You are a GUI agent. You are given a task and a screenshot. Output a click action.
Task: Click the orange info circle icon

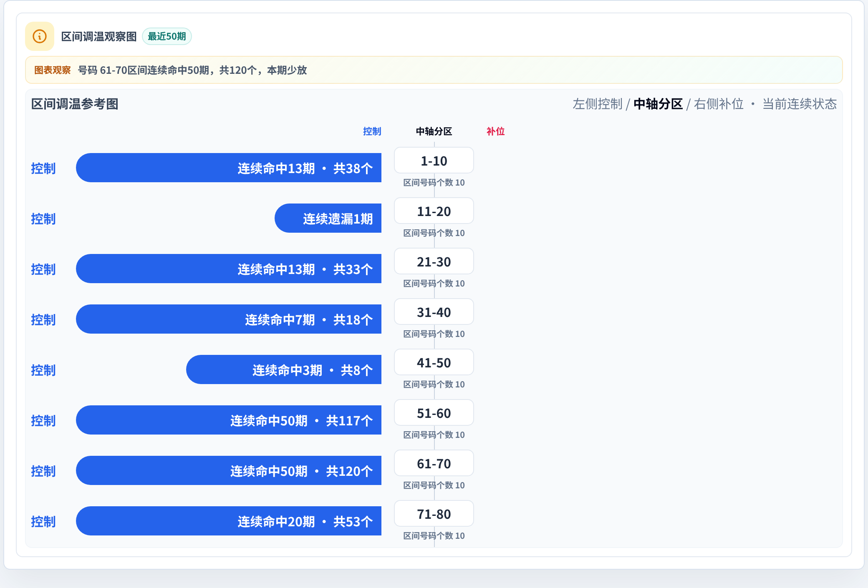pyautogui.click(x=40, y=36)
